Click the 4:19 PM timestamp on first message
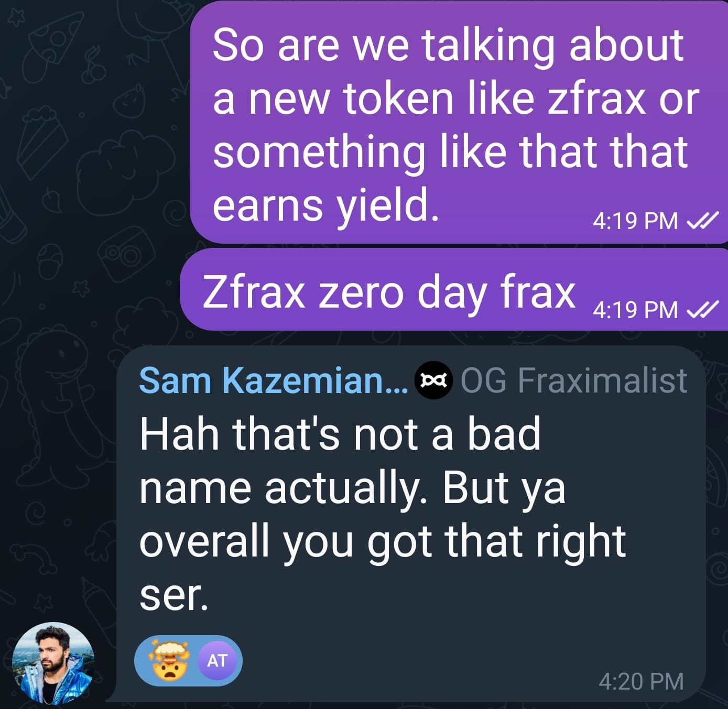 635,222
